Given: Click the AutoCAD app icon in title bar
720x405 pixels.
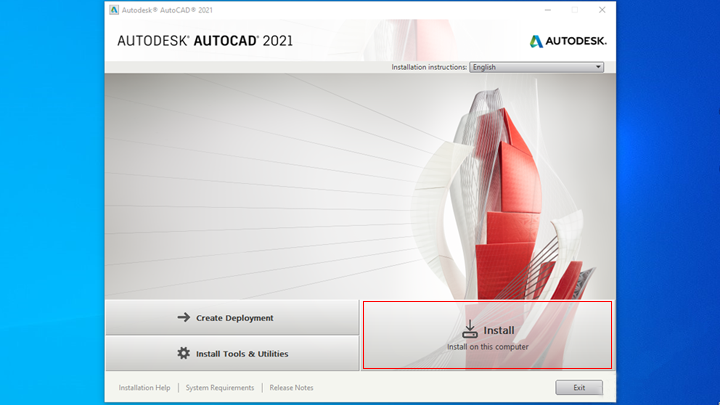Looking at the screenshot, I should pyautogui.click(x=112, y=10).
